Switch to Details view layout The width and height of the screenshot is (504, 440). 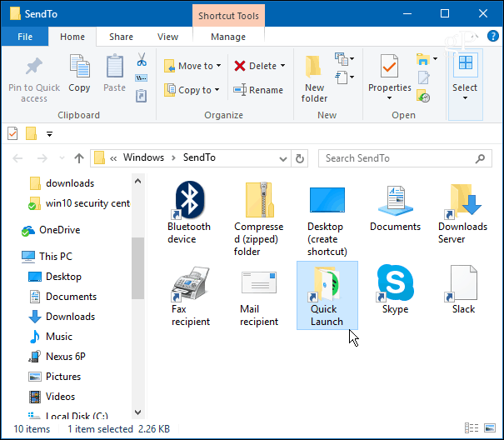tap(472, 428)
